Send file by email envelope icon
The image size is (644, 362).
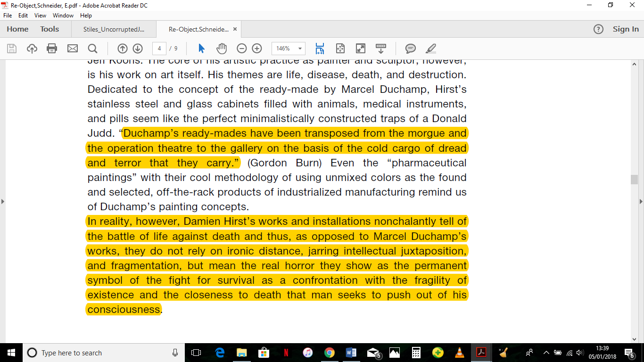coord(72,49)
